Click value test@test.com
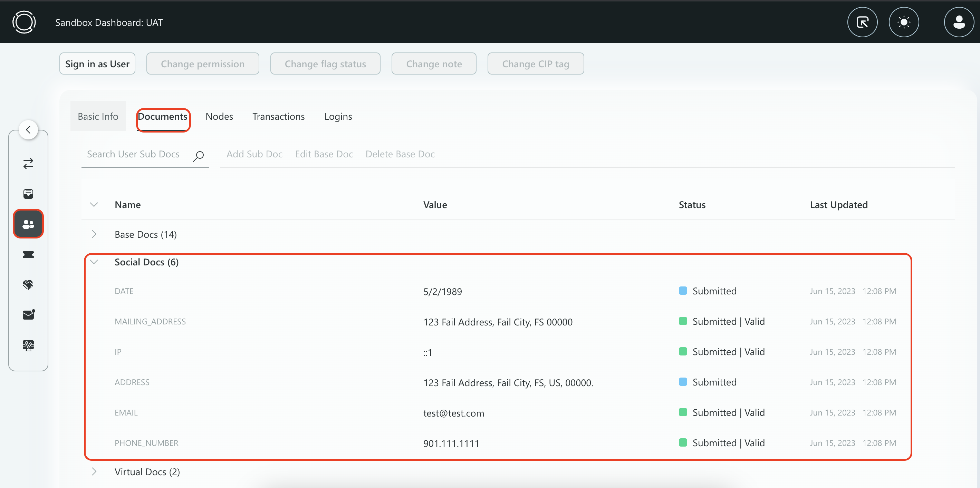Viewport: 980px width, 488px height. point(453,413)
